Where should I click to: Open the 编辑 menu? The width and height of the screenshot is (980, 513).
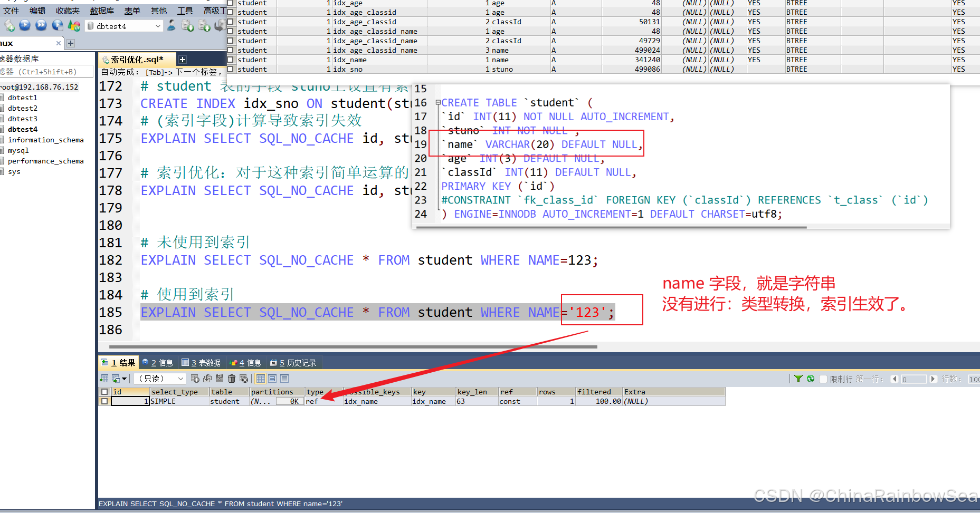[x=37, y=11]
